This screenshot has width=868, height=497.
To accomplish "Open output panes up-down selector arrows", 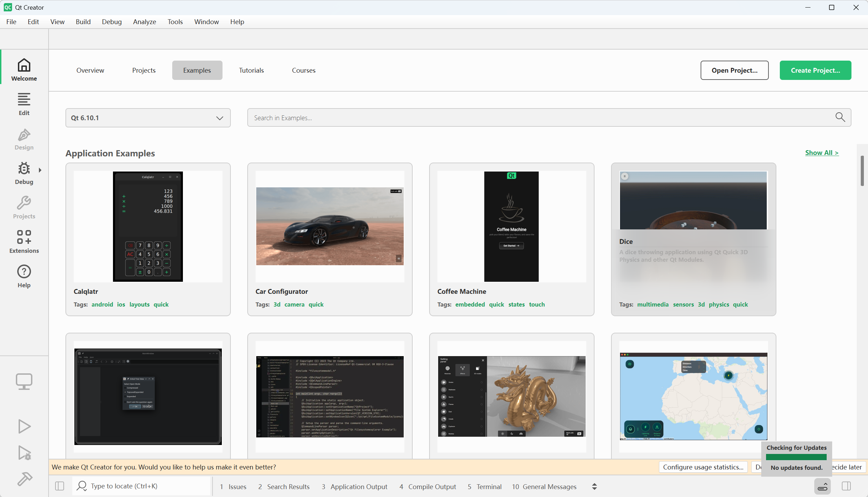I will tap(594, 486).
